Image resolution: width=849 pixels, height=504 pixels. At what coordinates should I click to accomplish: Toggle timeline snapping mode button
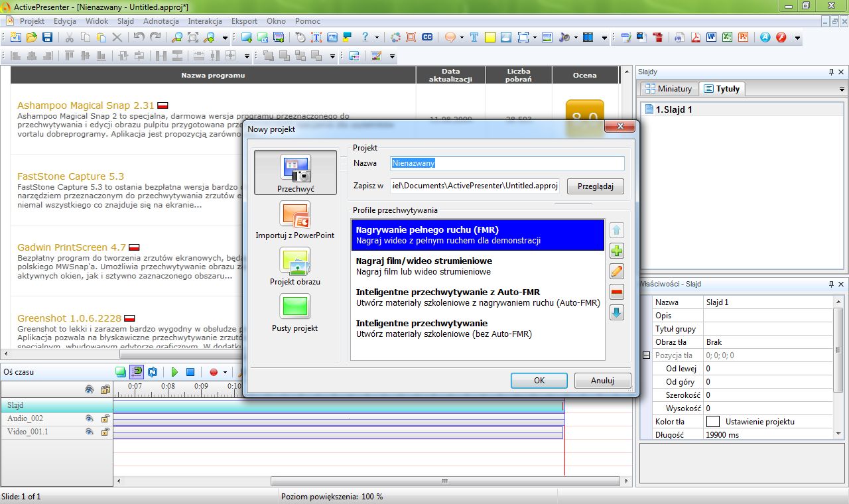coord(137,373)
